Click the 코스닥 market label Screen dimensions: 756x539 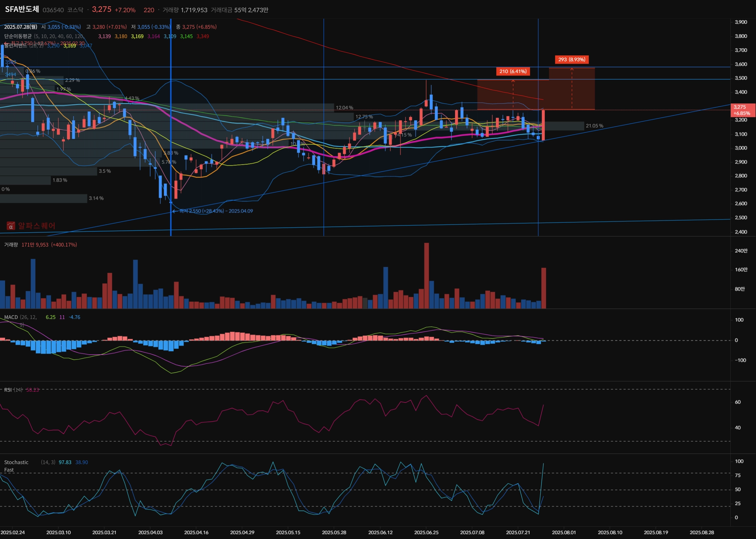(75, 10)
